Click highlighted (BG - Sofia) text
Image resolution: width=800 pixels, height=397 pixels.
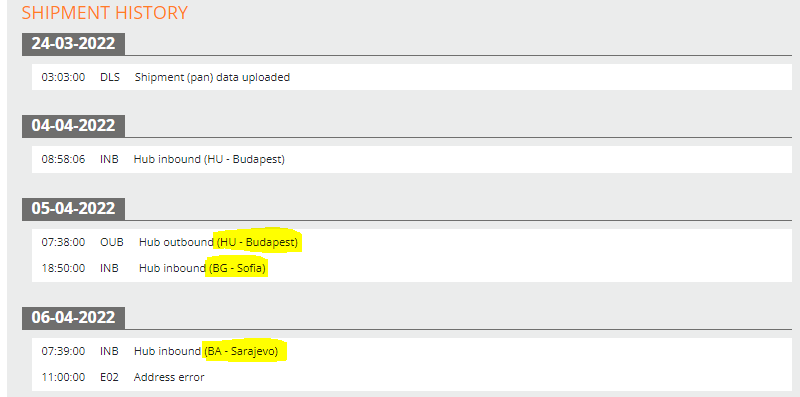click(x=237, y=268)
